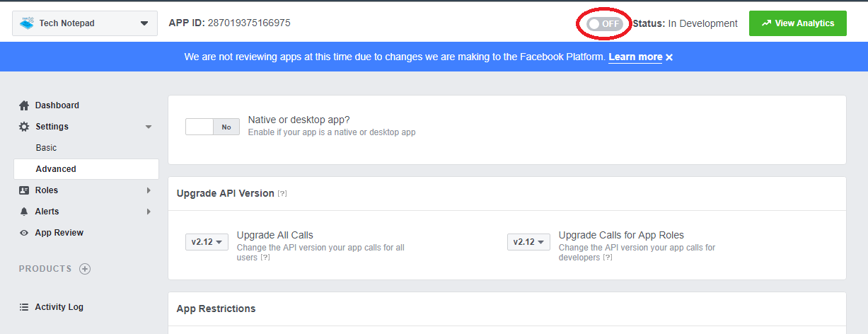The image size is (868, 334).
Task: Click the Settings gear icon
Action: [x=24, y=127]
